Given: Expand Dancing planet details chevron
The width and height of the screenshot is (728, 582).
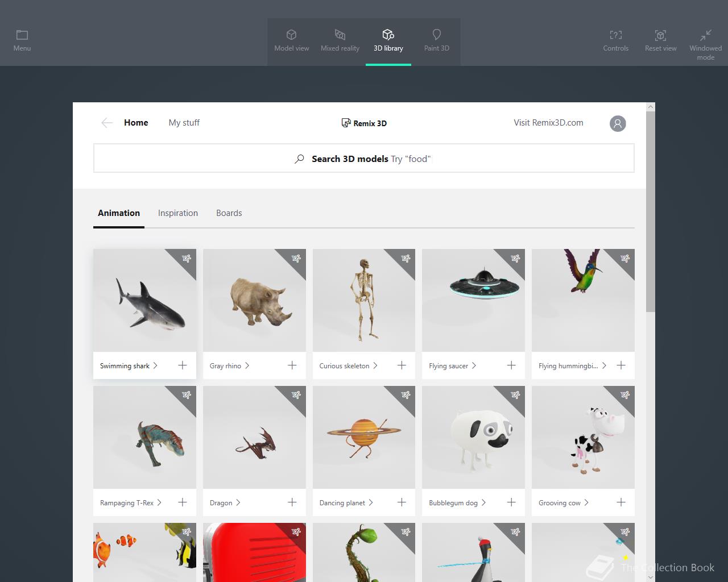Looking at the screenshot, I should pyautogui.click(x=371, y=502).
